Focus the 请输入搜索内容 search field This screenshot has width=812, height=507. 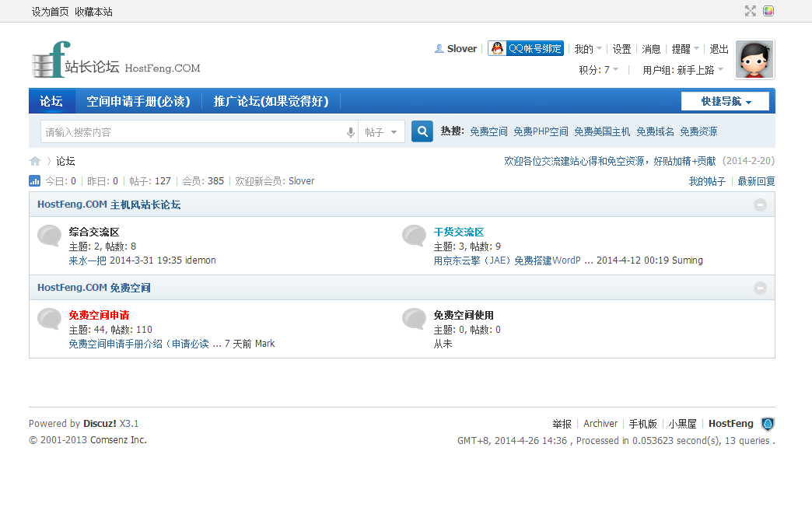point(194,132)
